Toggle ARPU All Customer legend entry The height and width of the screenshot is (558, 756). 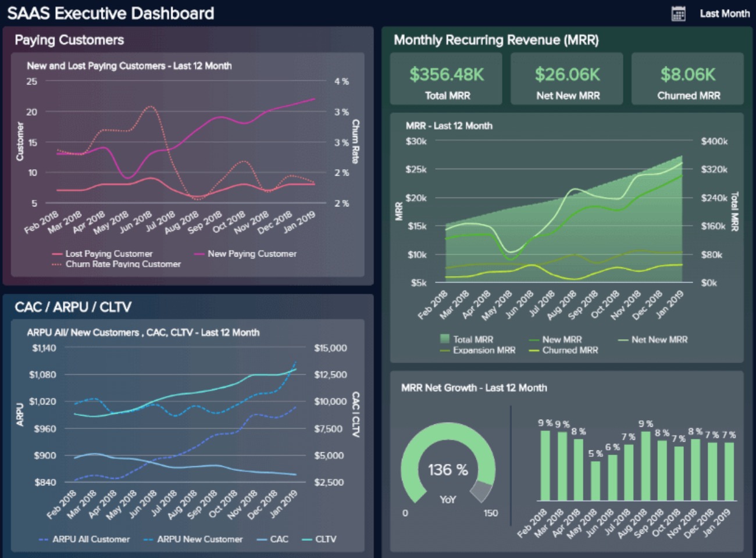coord(84,539)
